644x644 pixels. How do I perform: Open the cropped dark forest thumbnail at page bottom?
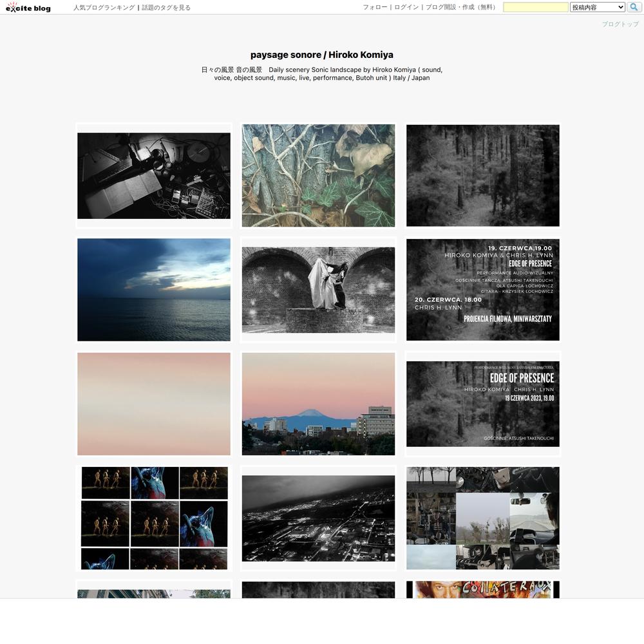[x=318, y=590]
